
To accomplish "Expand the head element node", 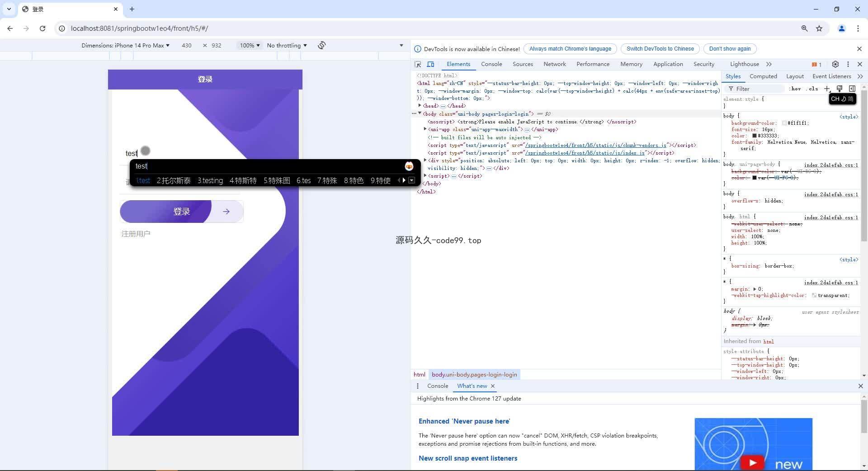I will (420, 105).
